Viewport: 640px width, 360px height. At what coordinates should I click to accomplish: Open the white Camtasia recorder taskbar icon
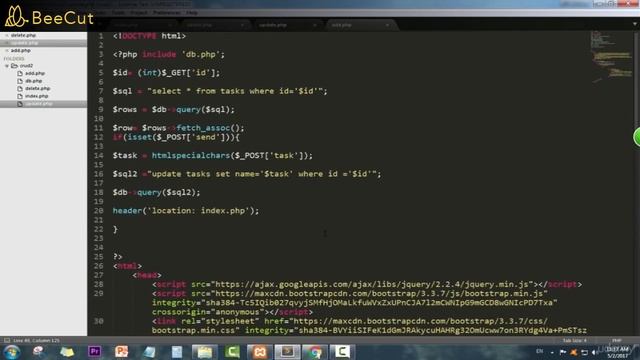point(342,351)
